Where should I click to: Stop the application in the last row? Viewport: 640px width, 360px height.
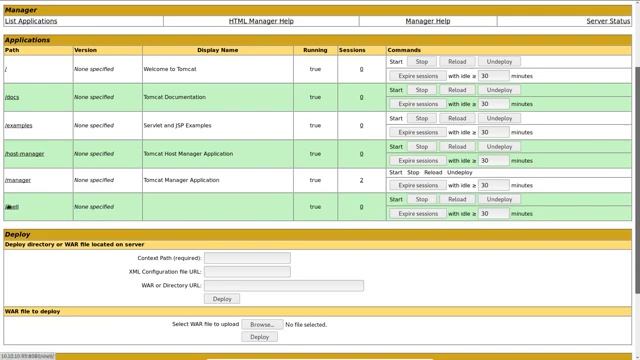422,199
